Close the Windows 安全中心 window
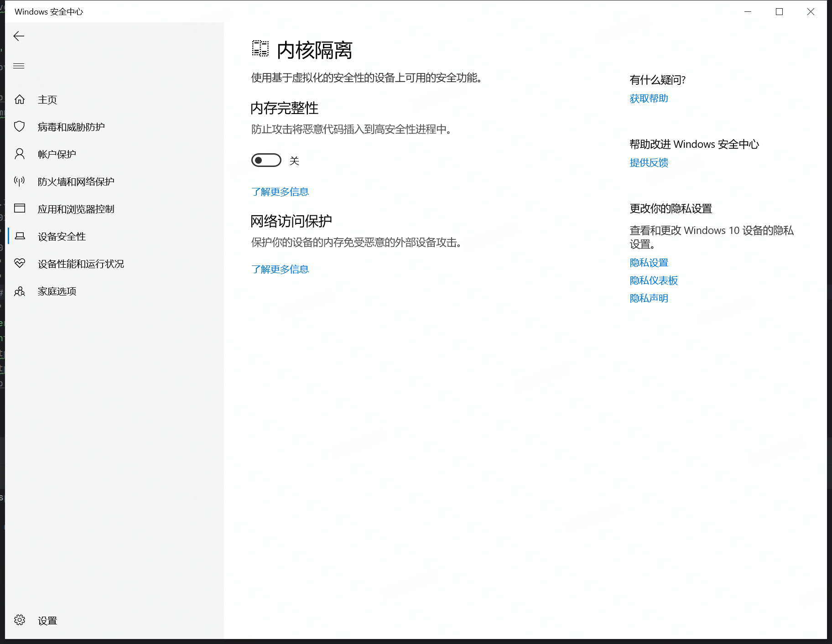Image resolution: width=832 pixels, height=644 pixels. 811,11
